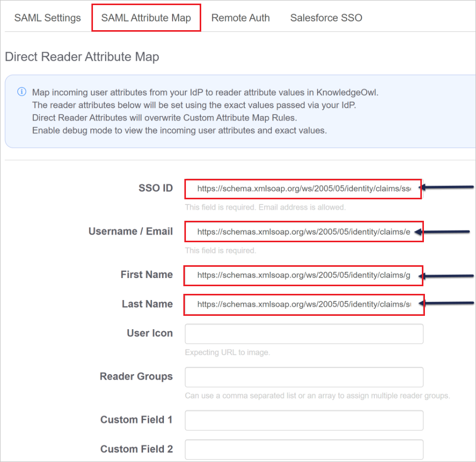Click the Username / Email label

[x=130, y=231]
